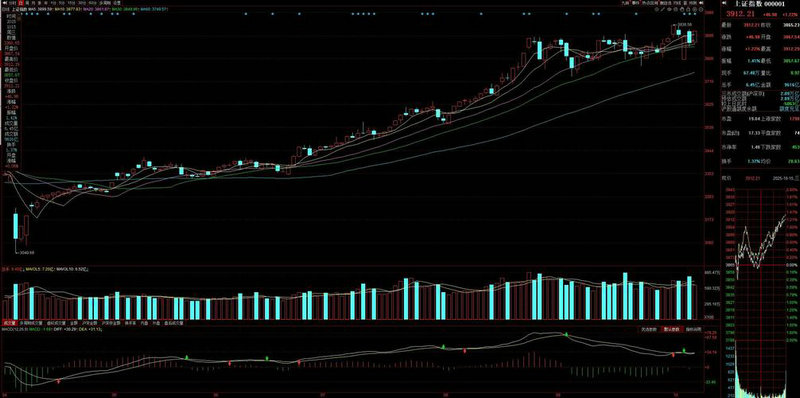
Task: Switch to the 分时 intraday period tab
Action: (12, 3)
